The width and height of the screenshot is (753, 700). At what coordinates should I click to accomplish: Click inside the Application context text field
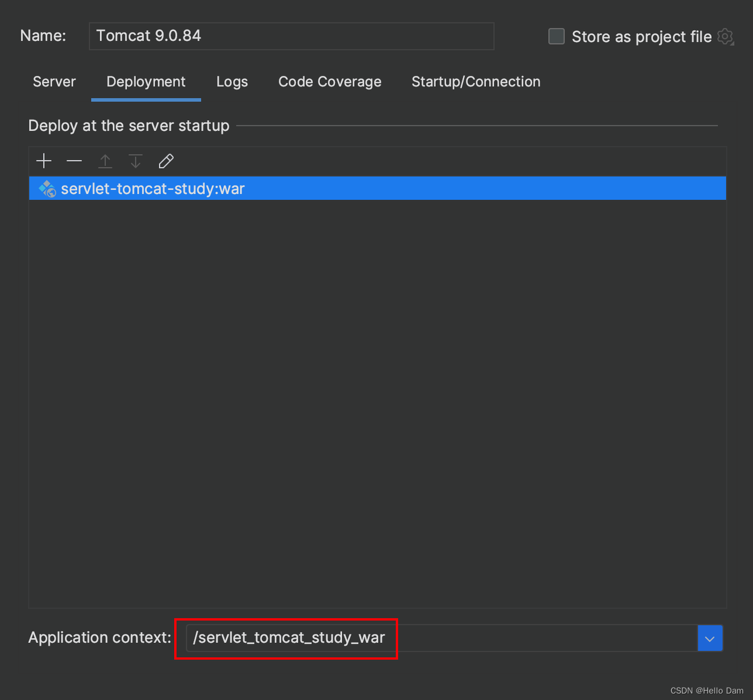[441, 638]
